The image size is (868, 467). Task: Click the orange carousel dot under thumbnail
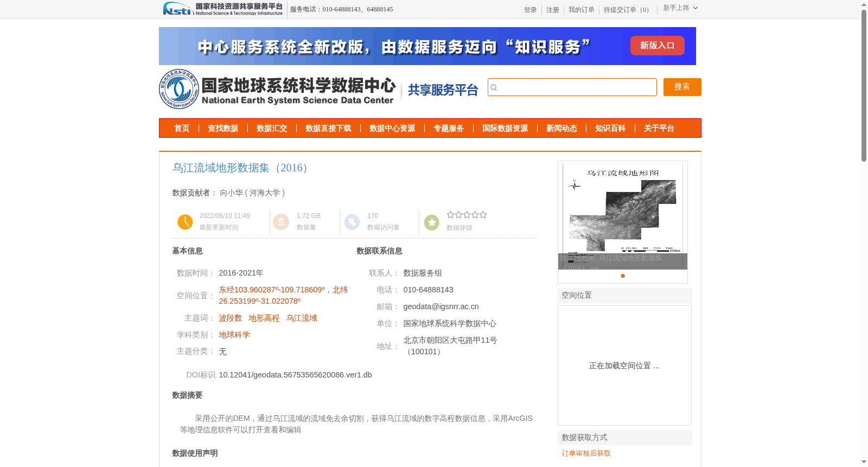pos(623,276)
